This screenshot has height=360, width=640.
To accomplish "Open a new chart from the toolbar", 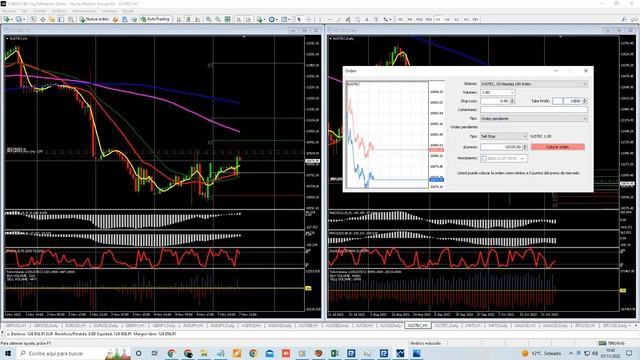I will [x=7, y=19].
